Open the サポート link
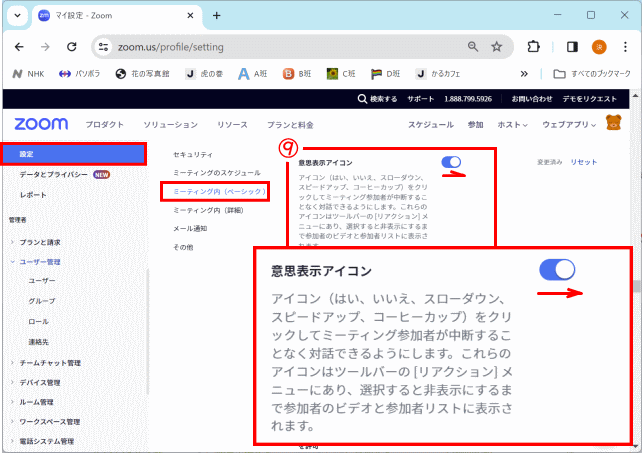This screenshot has width=642, height=453. [x=420, y=99]
